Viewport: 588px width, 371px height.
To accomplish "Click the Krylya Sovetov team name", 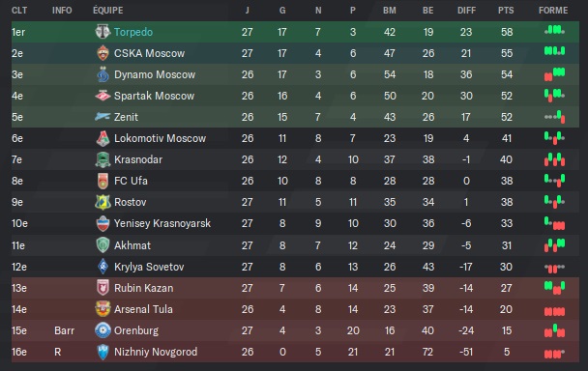I will (x=149, y=267).
